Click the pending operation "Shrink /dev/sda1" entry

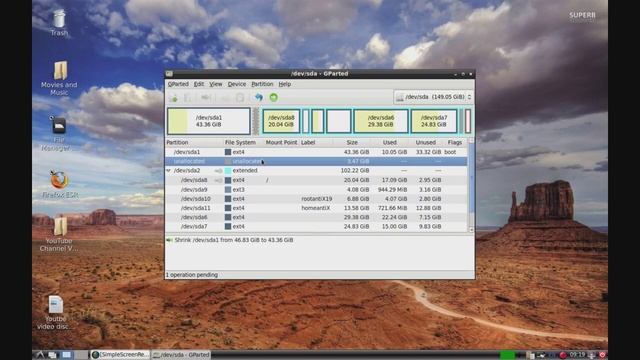pos(234,240)
